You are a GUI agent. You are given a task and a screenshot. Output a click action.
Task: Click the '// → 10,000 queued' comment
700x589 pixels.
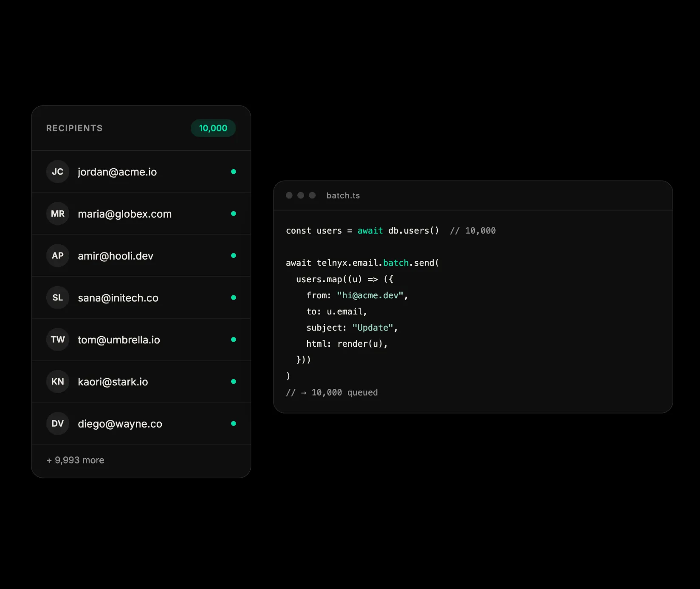click(332, 393)
